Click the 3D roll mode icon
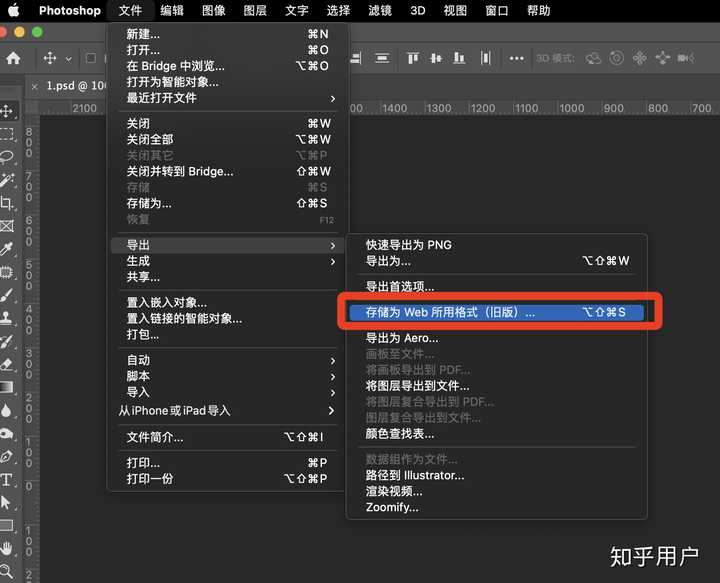Screen dimensions: 720x583 [616, 58]
